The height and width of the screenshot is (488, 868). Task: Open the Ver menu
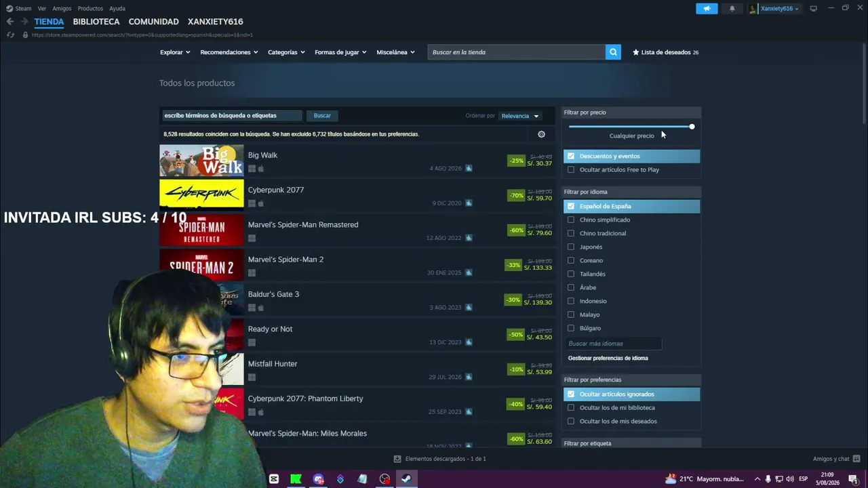(42, 8)
